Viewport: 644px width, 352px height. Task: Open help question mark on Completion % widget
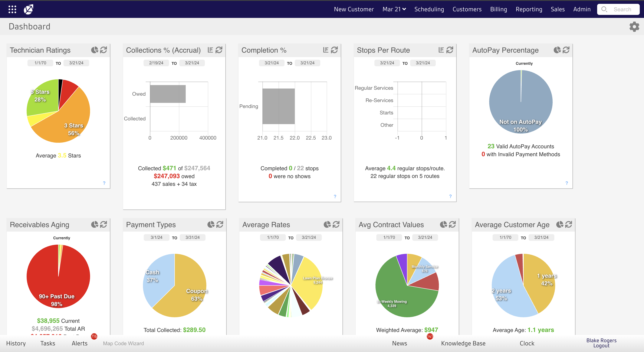(335, 196)
